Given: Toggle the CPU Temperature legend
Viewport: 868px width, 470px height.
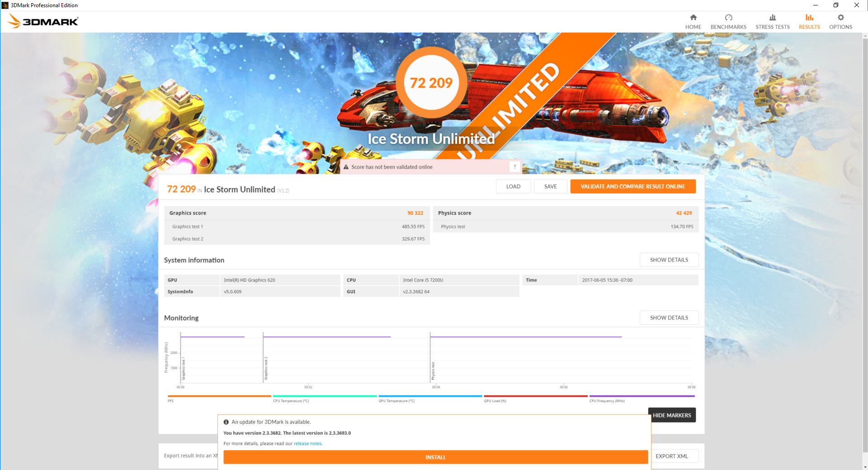Looking at the screenshot, I should coord(325,398).
